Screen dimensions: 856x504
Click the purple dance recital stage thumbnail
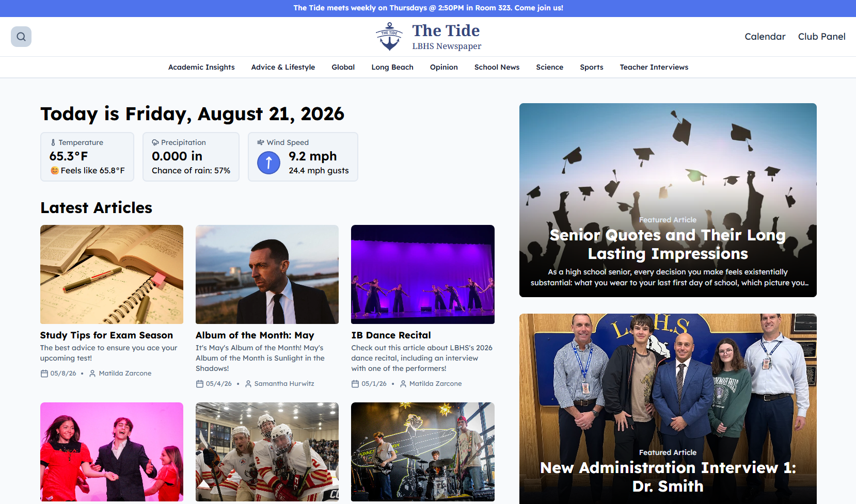(x=423, y=274)
